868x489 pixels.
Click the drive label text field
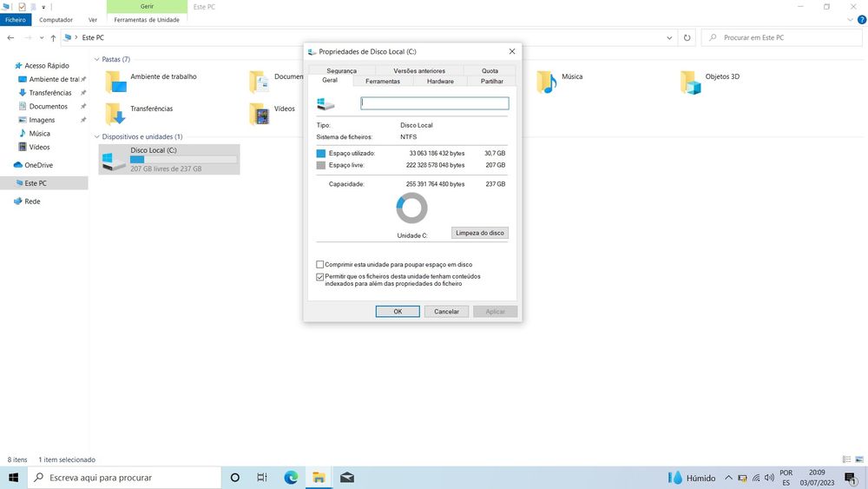pyautogui.click(x=435, y=103)
